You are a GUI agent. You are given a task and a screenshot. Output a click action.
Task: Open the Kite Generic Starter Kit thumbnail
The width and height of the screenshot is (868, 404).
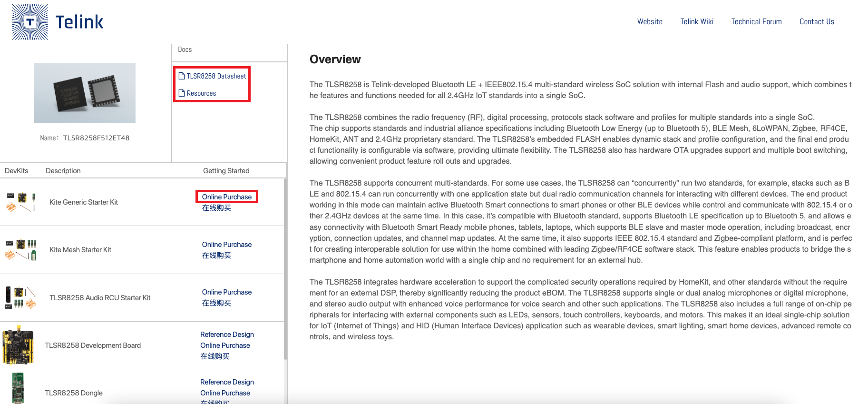[x=20, y=202]
